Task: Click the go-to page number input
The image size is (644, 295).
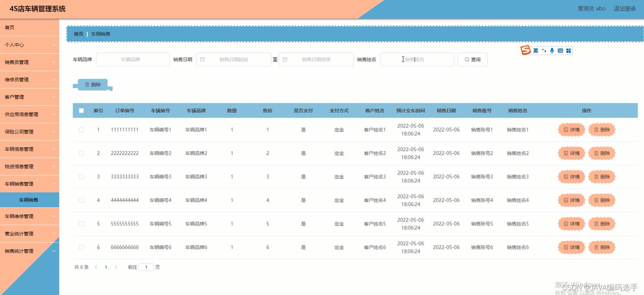Action: click(x=146, y=267)
